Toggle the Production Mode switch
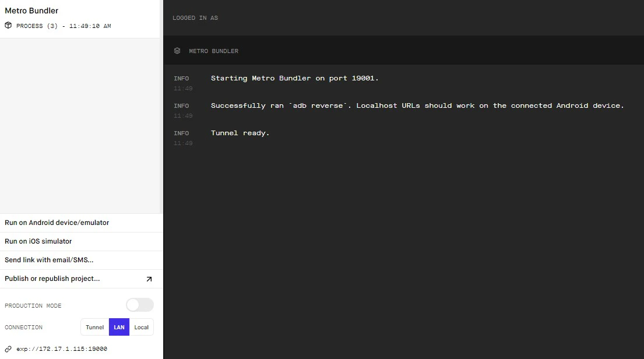This screenshot has width=644, height=359. [140, 305]
